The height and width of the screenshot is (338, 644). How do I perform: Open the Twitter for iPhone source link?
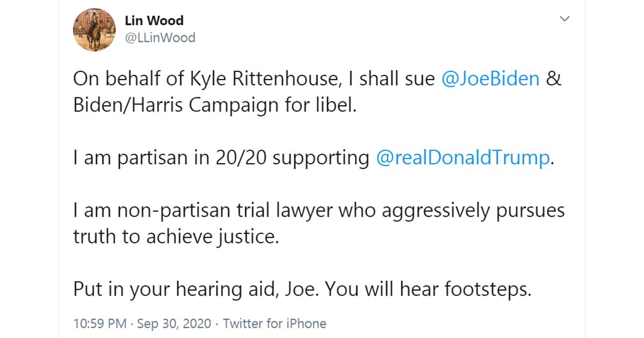[274, 324]
